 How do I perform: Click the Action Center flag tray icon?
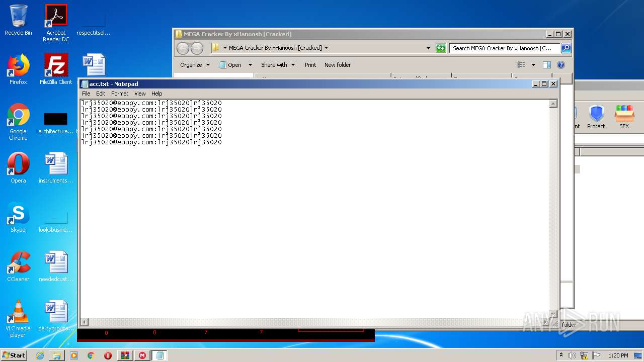tap(595, 355)
